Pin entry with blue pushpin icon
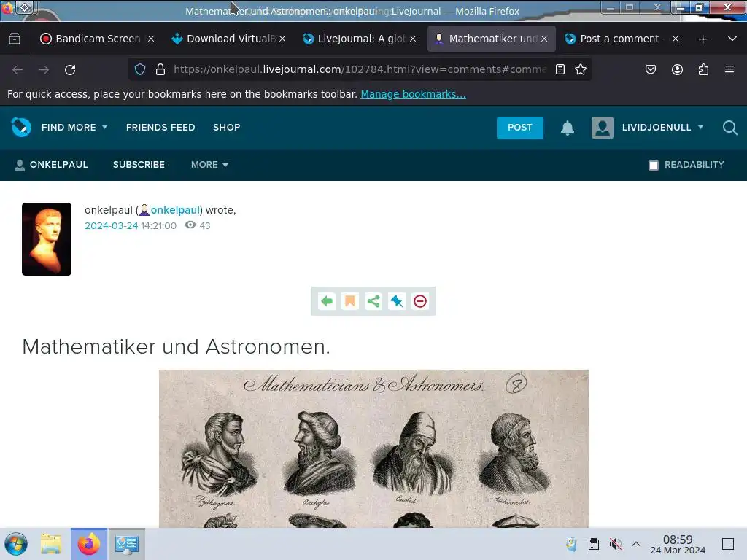 [396, 301]
